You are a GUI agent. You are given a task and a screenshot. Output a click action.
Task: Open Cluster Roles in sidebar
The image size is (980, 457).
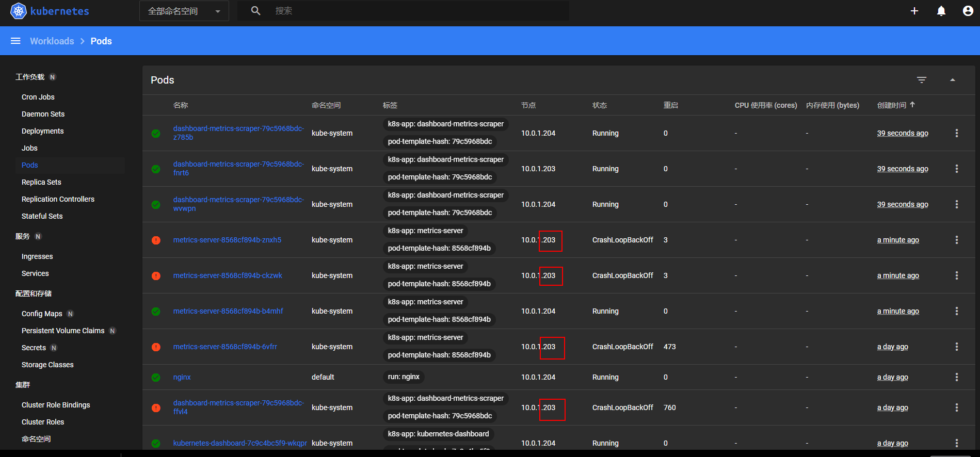coord(43,422)
